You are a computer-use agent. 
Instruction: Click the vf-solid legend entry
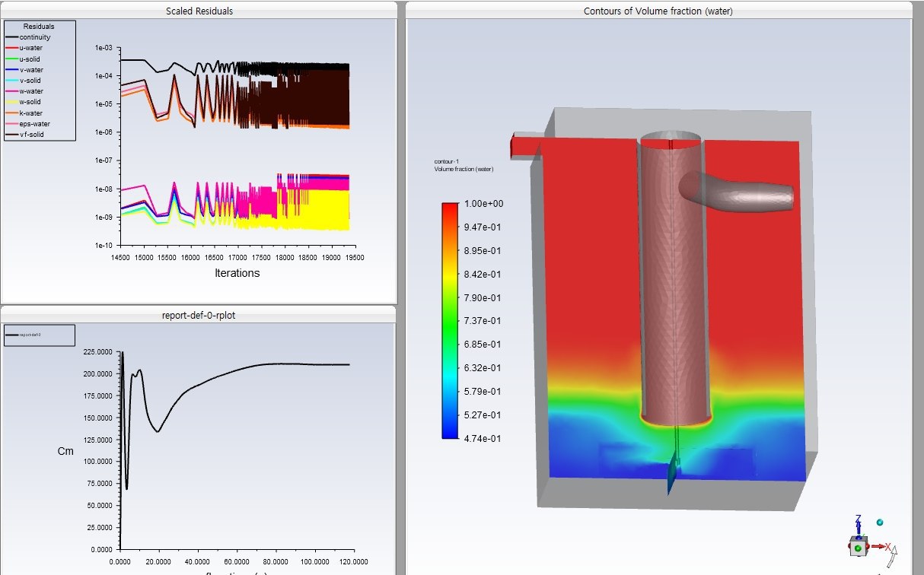(x=32, y=134)
